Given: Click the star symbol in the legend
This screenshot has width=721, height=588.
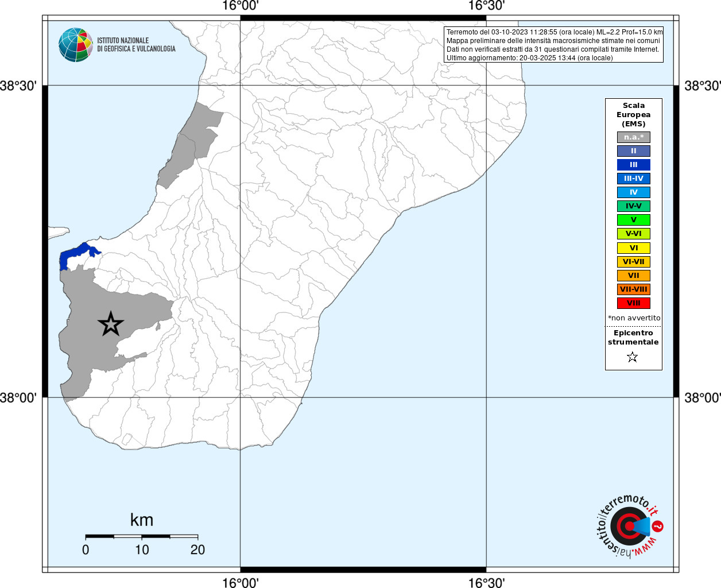Looking at the screenshot, I should (x=633, y=357).
